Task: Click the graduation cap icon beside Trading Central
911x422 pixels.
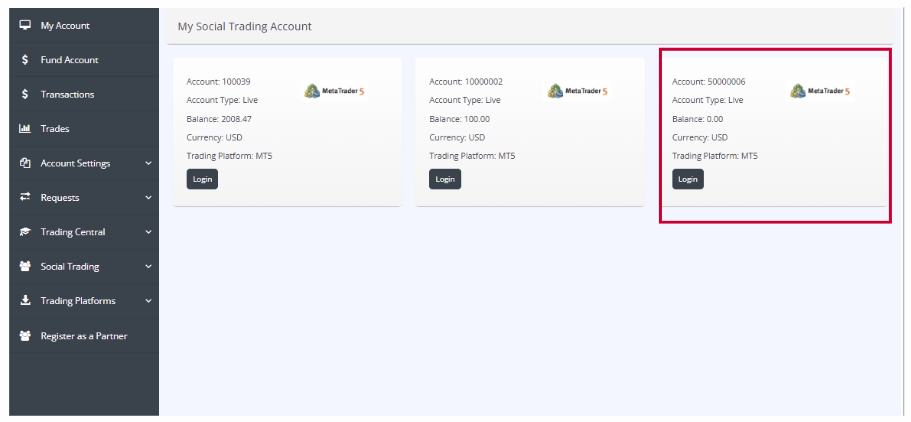Action: pyautogui.click(x=25, y=232)
